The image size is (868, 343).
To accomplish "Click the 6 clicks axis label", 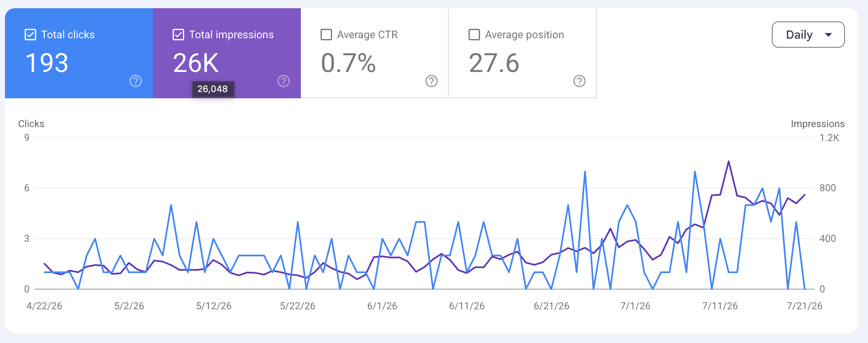I will [27, 188].
